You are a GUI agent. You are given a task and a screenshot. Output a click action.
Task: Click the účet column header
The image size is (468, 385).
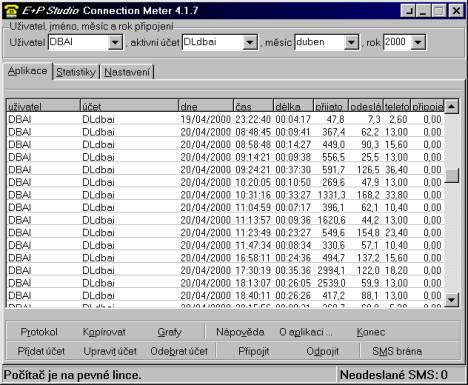(129, 106)
